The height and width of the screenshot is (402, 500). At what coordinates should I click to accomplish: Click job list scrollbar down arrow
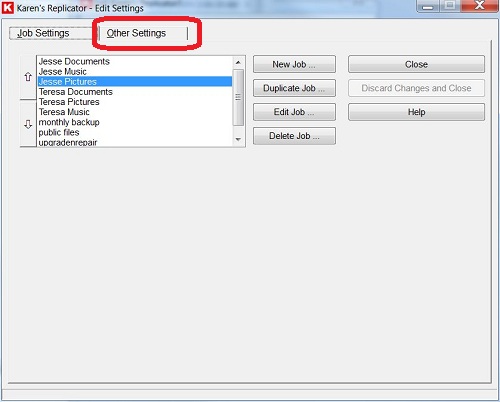coord(238,139)
